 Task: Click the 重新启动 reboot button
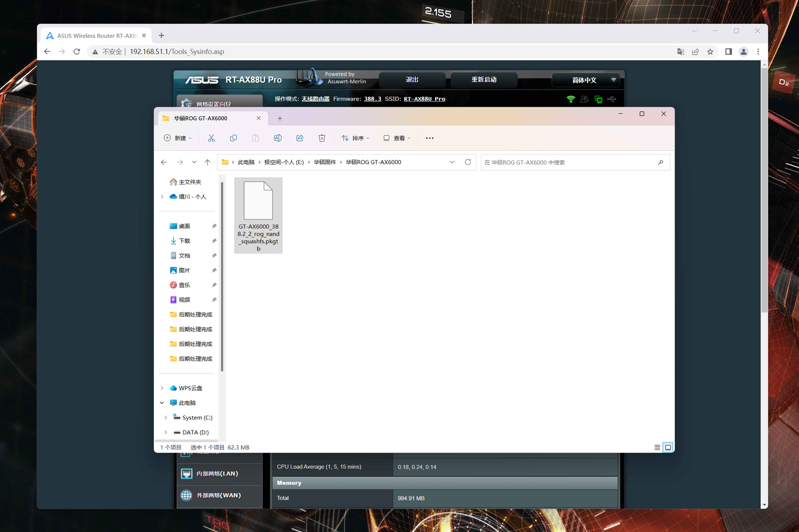coord(484,80)
